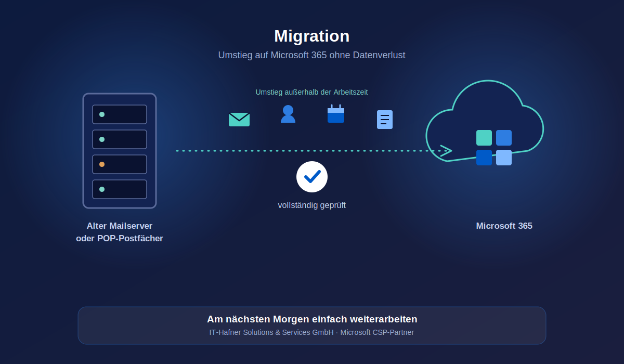Screen dimensions: 624x364
Task: Click the teal square in the cloud
Action: 484,138
